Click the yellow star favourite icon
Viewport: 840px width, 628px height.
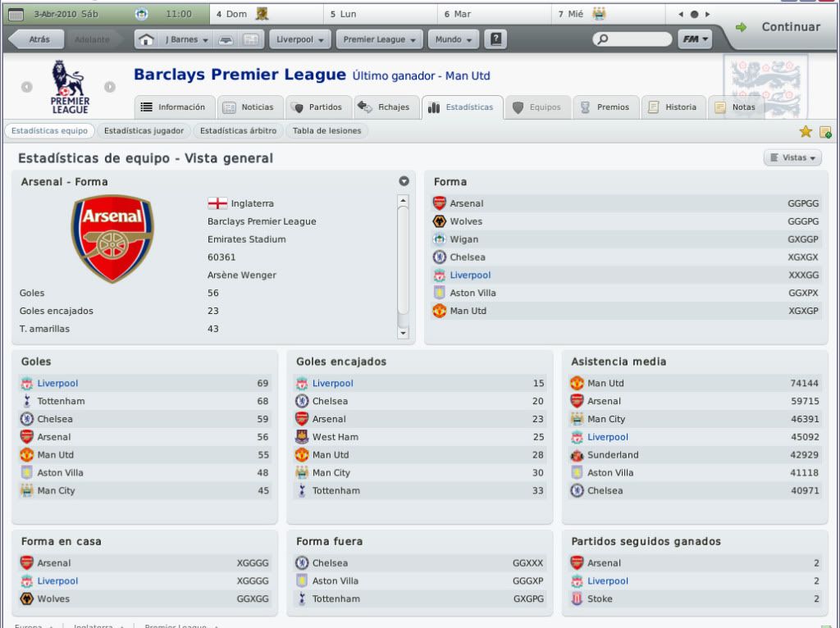tap(806, 131)
